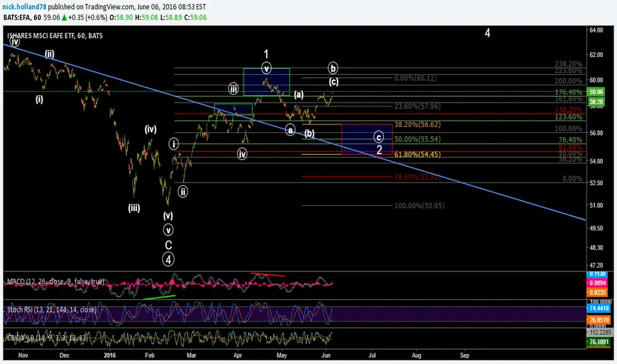Click the Dec label on time axis
The width and height of the screenshot is (617, 364).
point(64,355)
